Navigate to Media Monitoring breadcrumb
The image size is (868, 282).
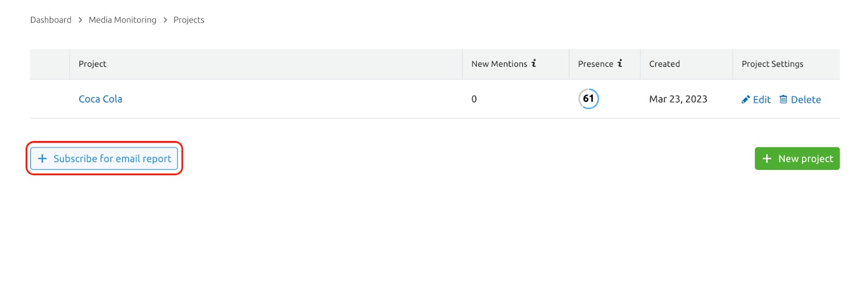123,20
